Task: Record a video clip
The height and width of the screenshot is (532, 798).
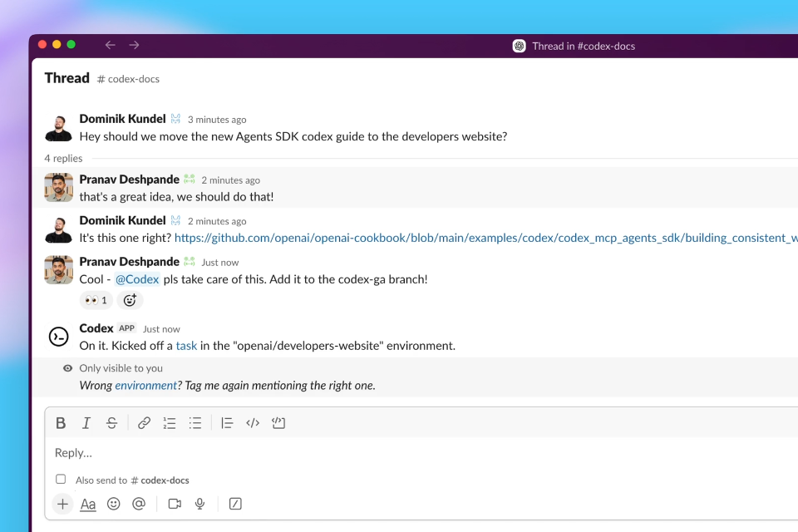Action: point(175,504)
